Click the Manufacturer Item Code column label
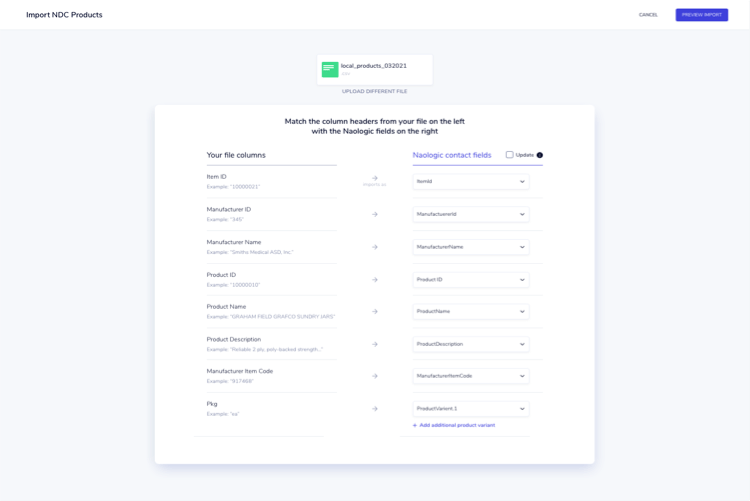The image size is (750, 501). click(x=240, y=371)
